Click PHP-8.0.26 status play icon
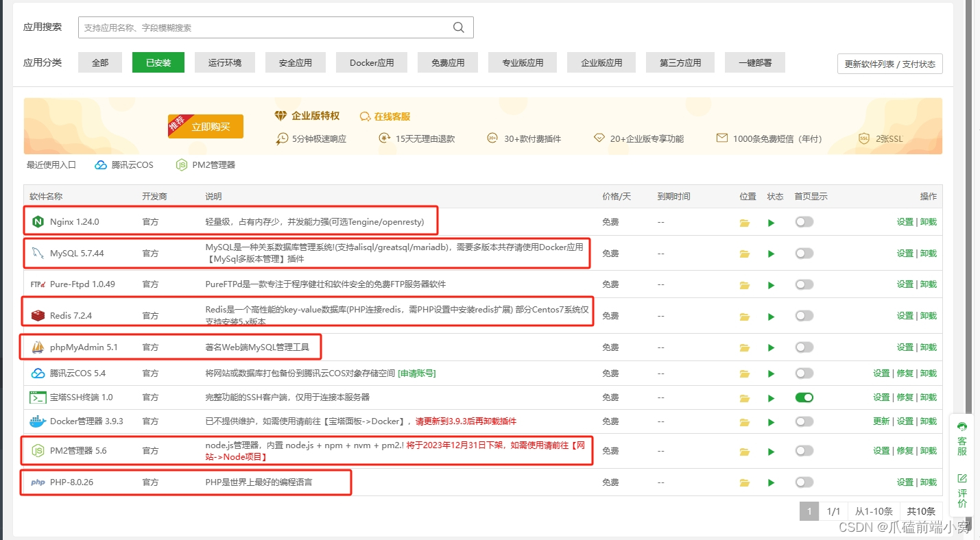The height and width of the screenshot is (540, 980). (x=772, y=482)
